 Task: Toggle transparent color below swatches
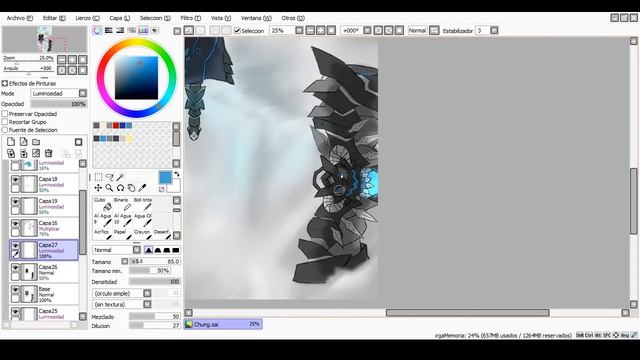[162, 189]
